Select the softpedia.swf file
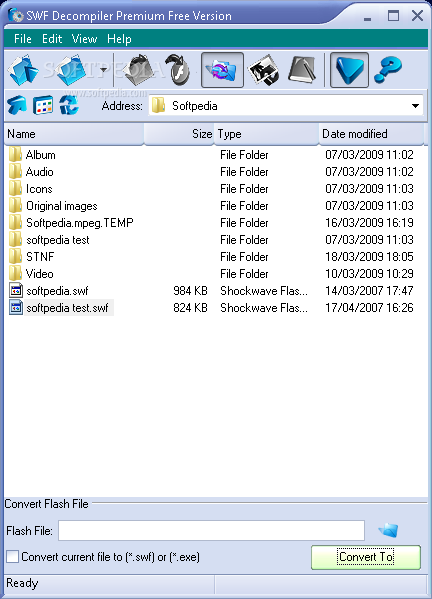 pyautogui.click(x=57, y=291)
